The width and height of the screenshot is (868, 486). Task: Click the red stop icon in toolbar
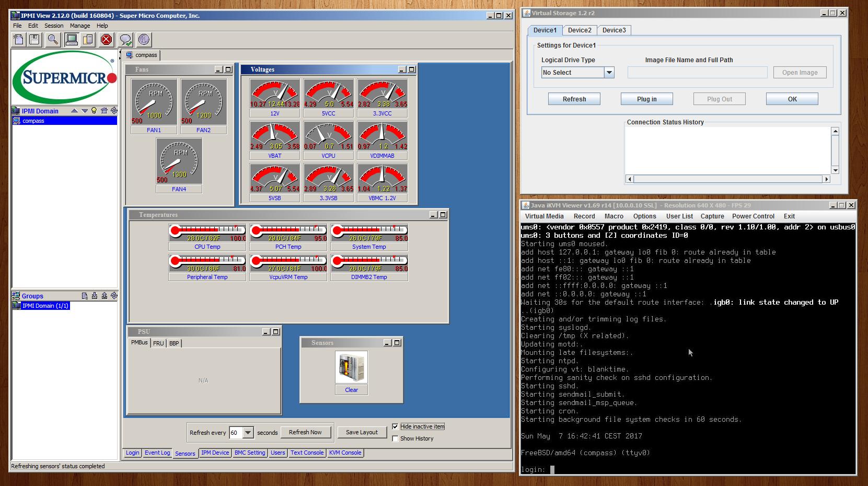106,39
